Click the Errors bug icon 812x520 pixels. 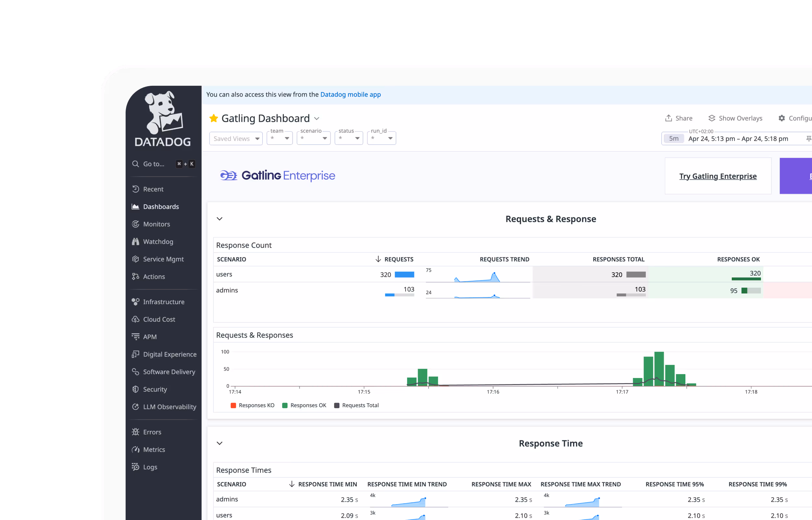tap(136, 432)
